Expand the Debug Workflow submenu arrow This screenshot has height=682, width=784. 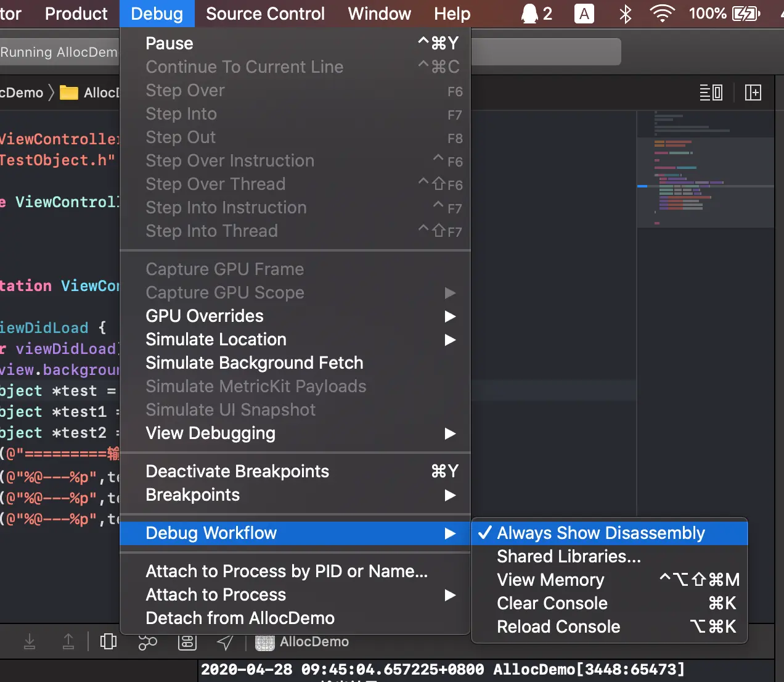click(x=451, y=533)
